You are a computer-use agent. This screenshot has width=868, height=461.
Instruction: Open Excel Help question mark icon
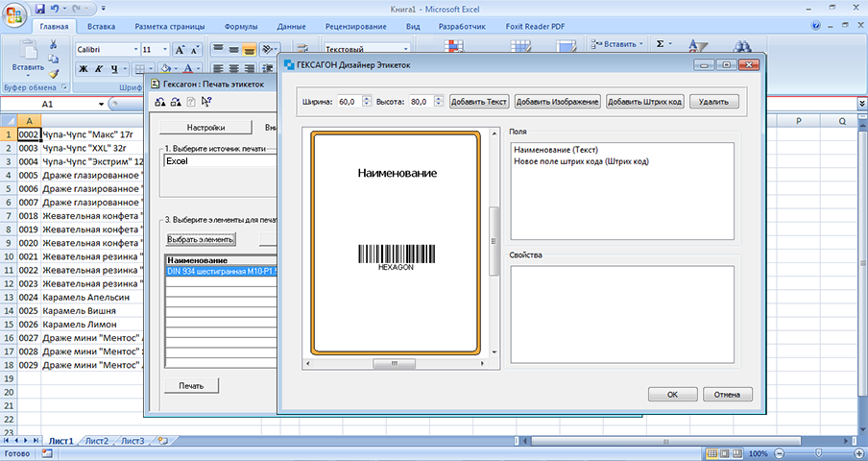click(817, 26)
